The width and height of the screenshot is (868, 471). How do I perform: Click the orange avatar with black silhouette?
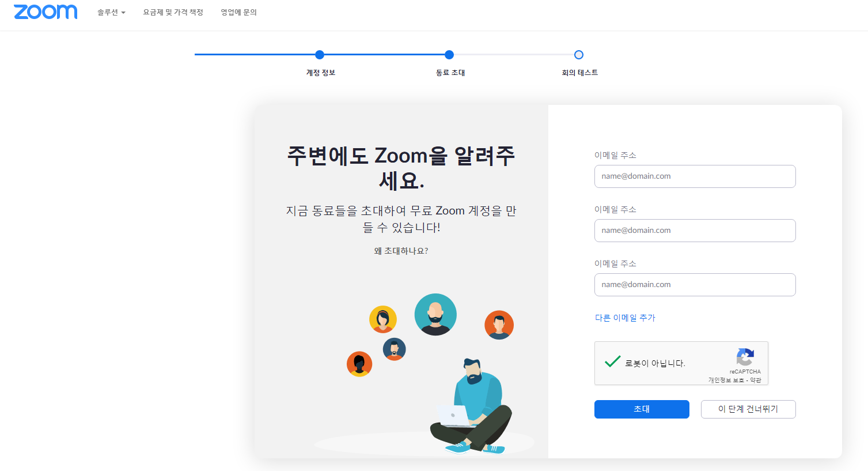coord(359,364)
